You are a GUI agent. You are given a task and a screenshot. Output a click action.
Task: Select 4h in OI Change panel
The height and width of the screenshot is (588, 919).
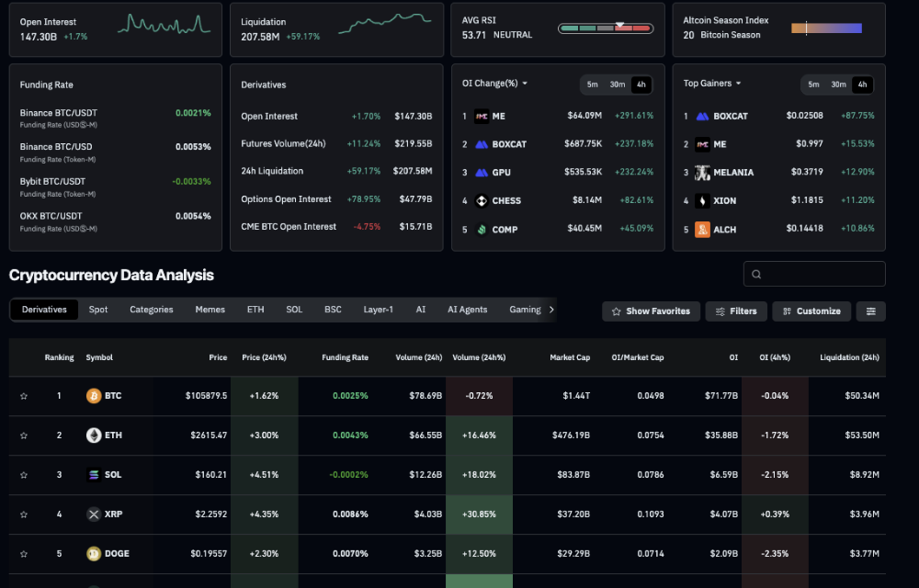tap(641, 85)
